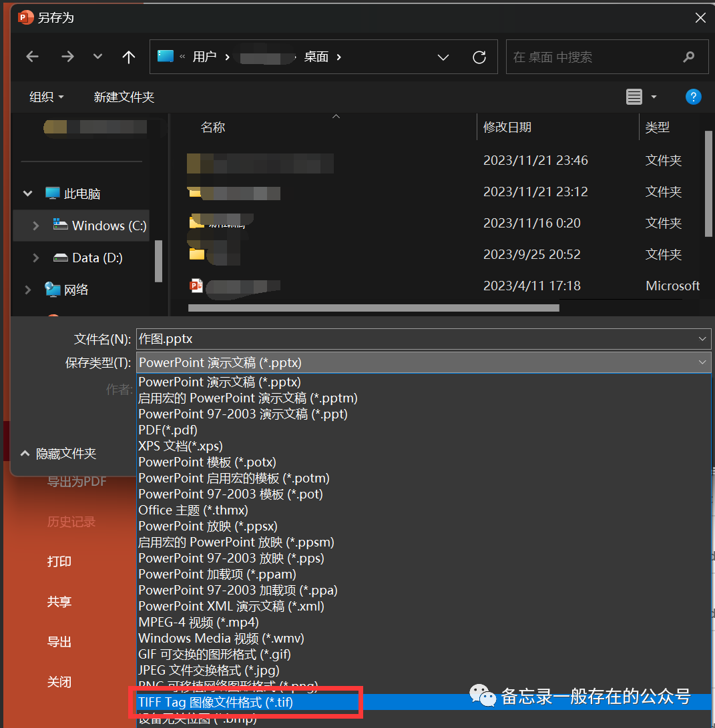Click 关闭 in PowerPoint backstage menu
The image size is (715, 728).
59,682
